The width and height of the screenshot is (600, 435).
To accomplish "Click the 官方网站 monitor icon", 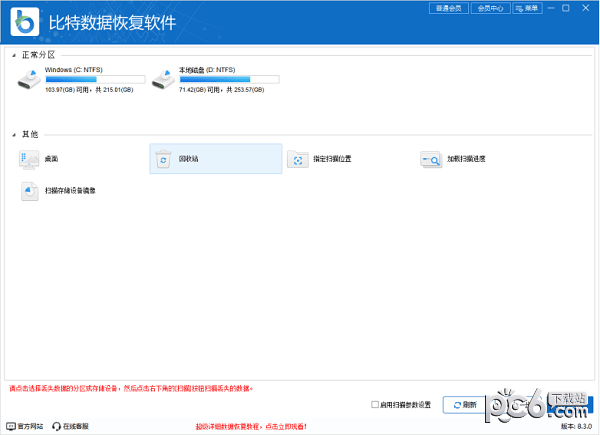I will click(x=11, y=426).
